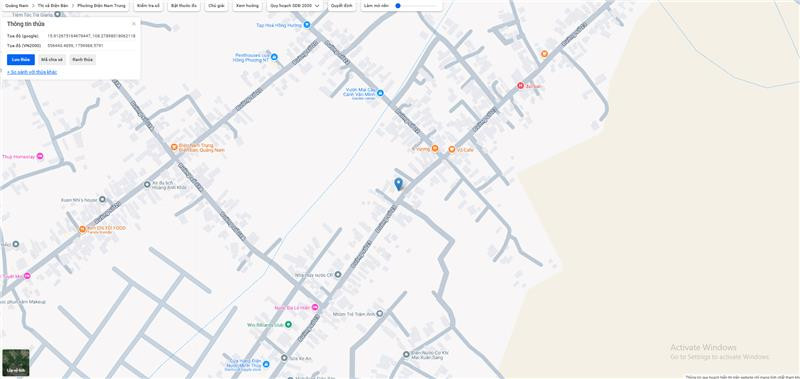
Task: Toggle the Chú giải legend button
Action: coord(216,6)
